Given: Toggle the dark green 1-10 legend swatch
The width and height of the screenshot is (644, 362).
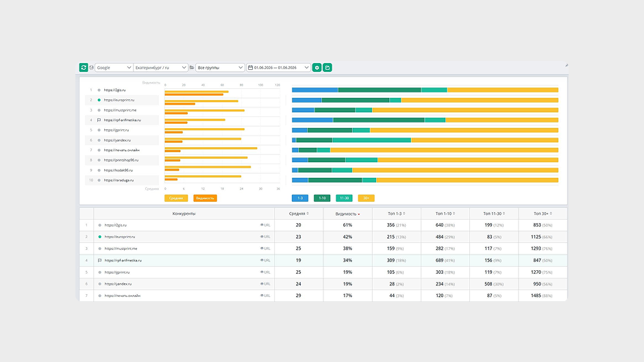Looking at the screenshot, I should [322, 198].
